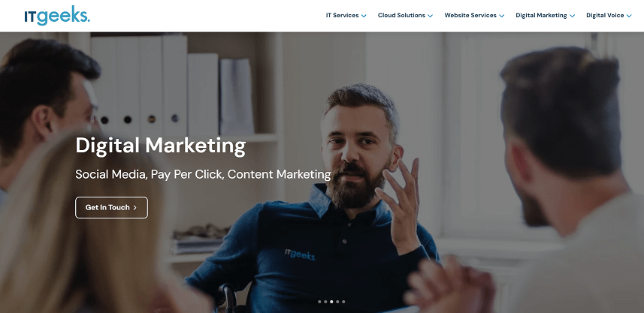Expand the chevron by Digital Marketing nav item
Screen dimensions: 644x313
(572, 16)
